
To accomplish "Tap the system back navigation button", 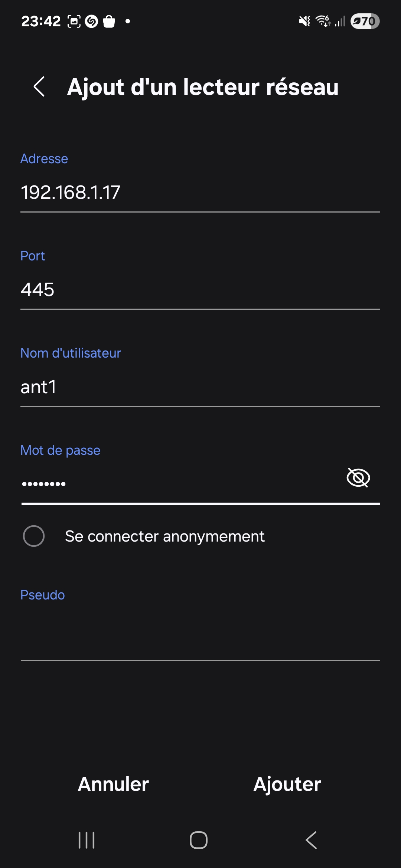I will pos(311,840).
